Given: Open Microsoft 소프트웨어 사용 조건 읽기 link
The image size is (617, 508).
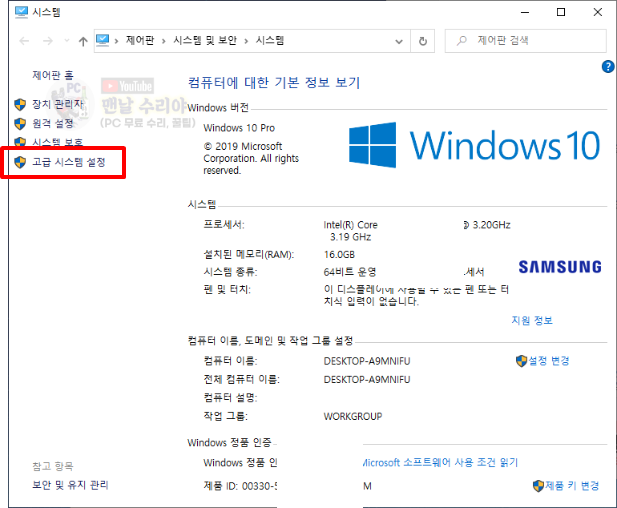Looking at the screenshot, I should 440,462.
